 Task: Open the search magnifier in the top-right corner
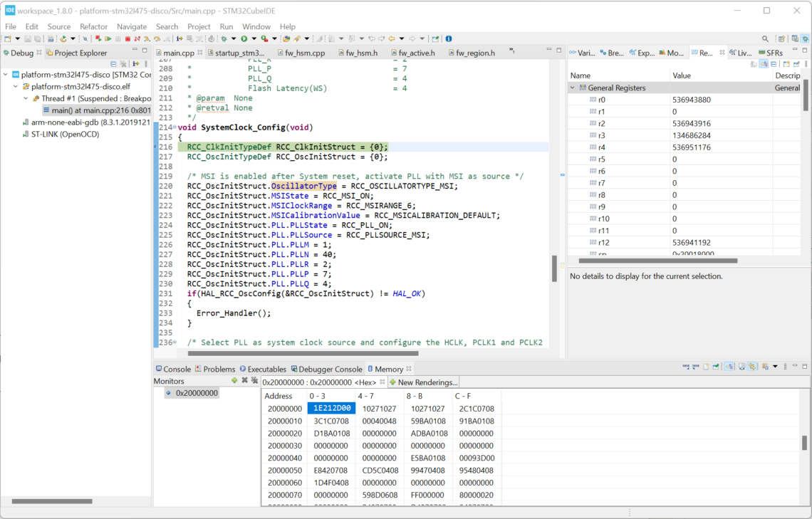(764, 38)
